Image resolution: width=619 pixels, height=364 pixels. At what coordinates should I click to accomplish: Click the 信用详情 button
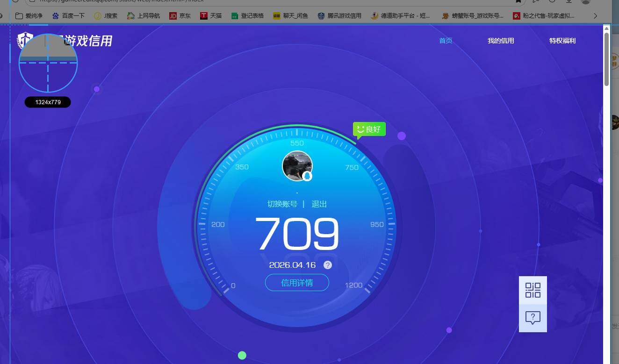tap(297, 283)
